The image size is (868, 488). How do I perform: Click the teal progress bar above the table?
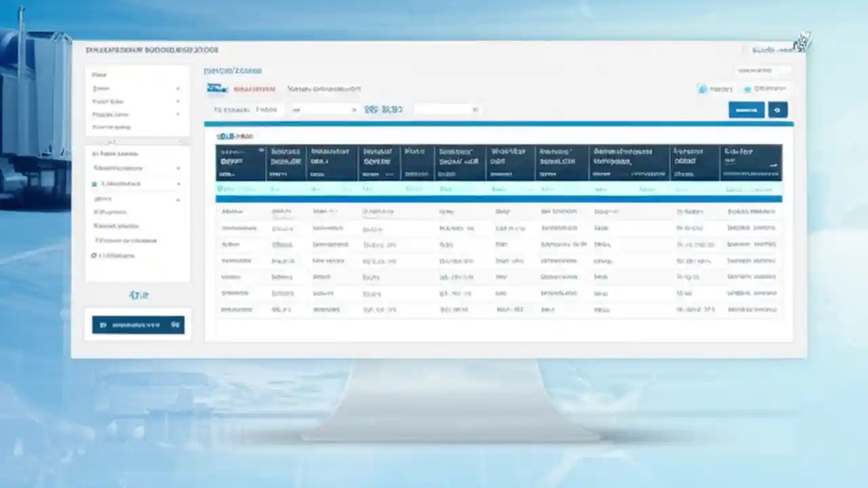coord(498,125)
